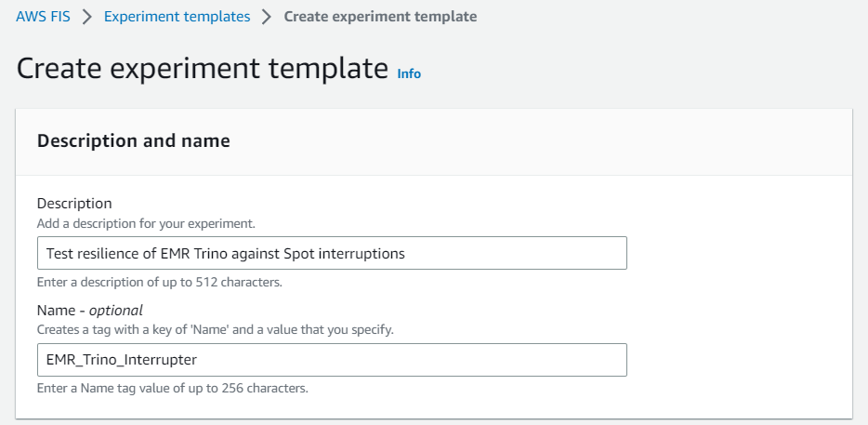
Task: Click the AWS FIS breadcrumb link
Action: click(x=43, y=17)
